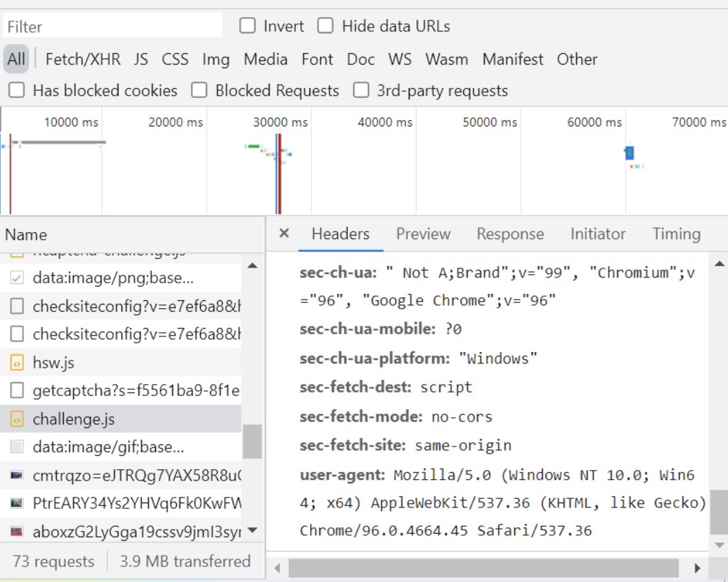Image resolution: width=728 pixels, height=582 pixels.
Task: Click the sec-fetch-dest header name
Action: pyautogui.click(x=355, y=387)
